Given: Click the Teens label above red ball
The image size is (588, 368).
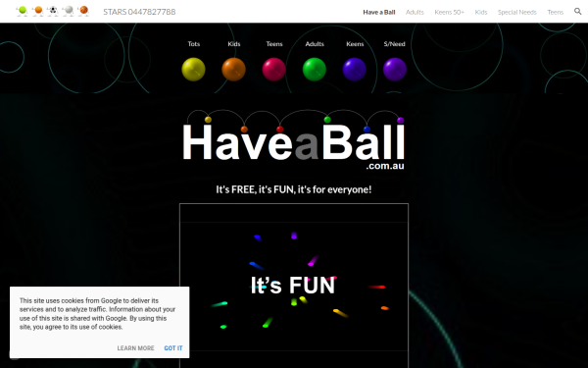Looking at the screenshot, I should tap(274, 44).
